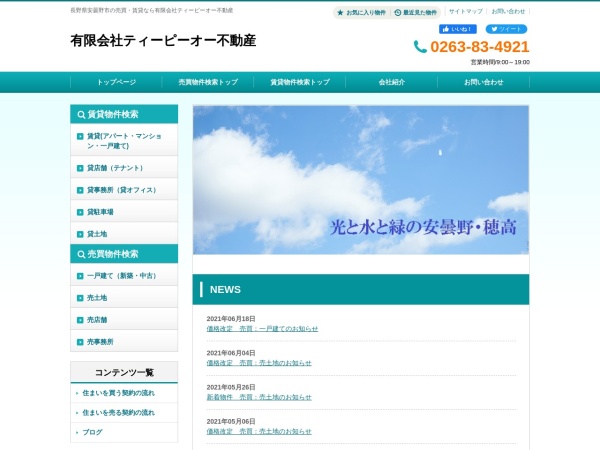This screenshot has width=600, height=450.
Task: Open 賃貸(アパート・マンション・一戸建て) search text
Action: click(x=124, y=141)
